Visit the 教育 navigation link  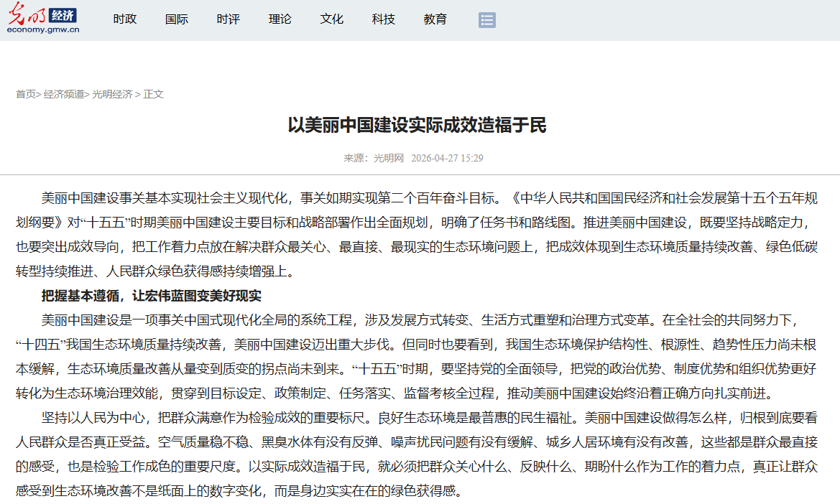click(435, 19)
